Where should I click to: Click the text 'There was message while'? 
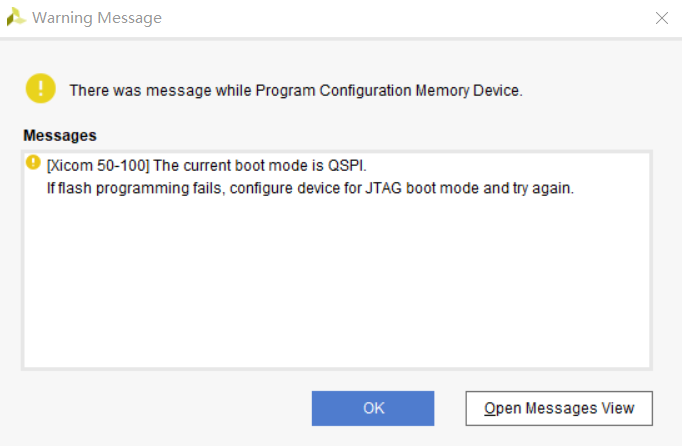pos(160,91)
